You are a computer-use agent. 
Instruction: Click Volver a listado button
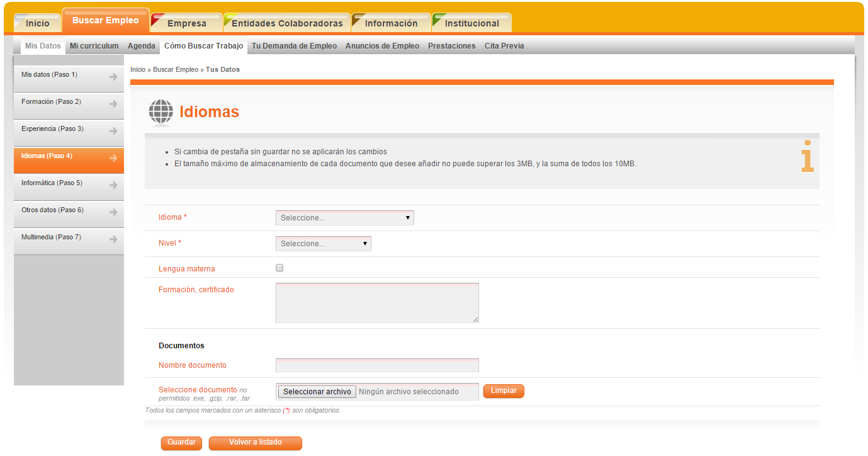[255, 443]
